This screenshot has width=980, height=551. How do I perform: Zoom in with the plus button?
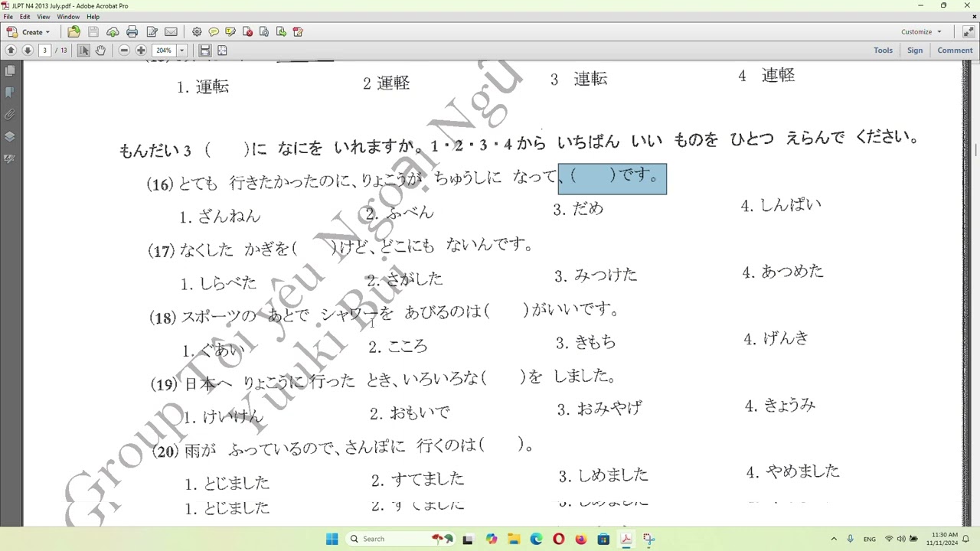pos(141,51)
